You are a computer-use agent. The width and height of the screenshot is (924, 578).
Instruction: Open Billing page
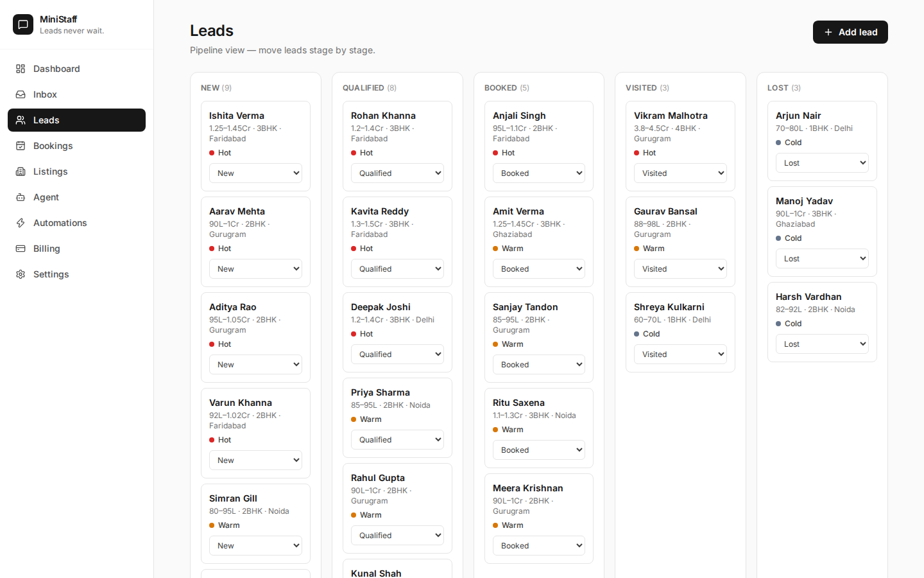point(76,249)
